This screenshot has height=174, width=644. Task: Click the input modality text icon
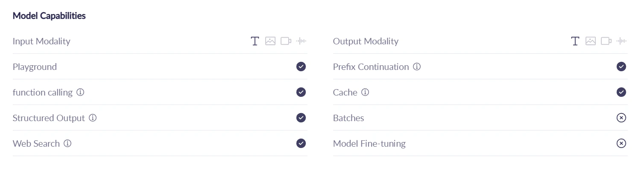[255, 41]
